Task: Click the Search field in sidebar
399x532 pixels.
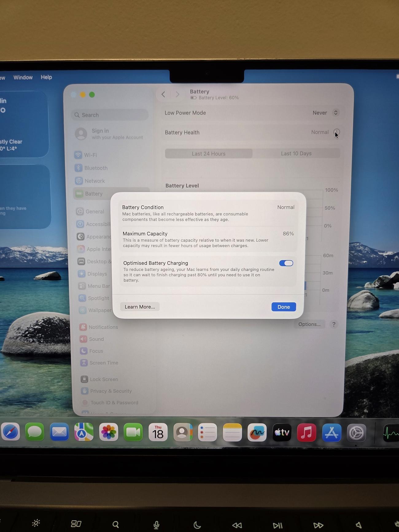Action: coord(110,115)
